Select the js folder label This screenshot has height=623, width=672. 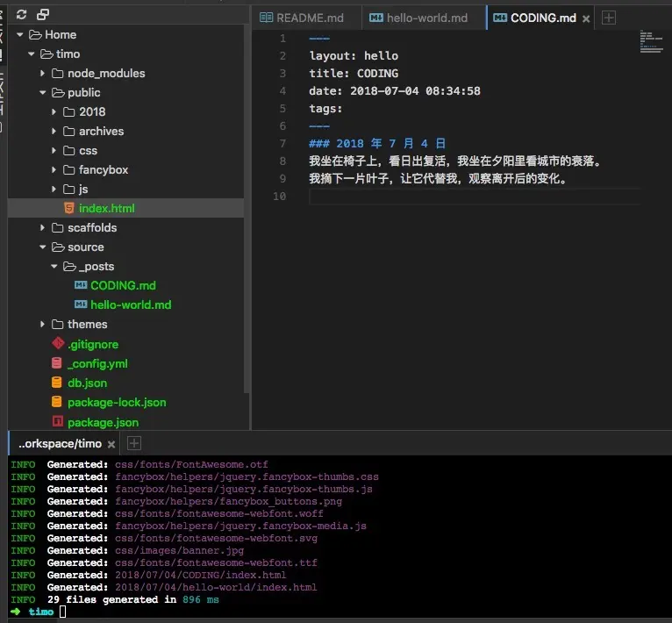click(x=83, y=189)
